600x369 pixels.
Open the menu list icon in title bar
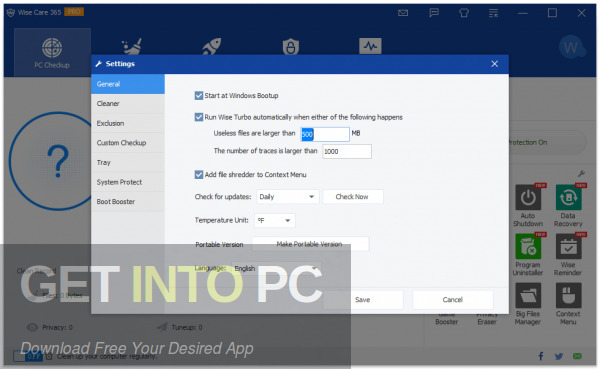point(493,13)
